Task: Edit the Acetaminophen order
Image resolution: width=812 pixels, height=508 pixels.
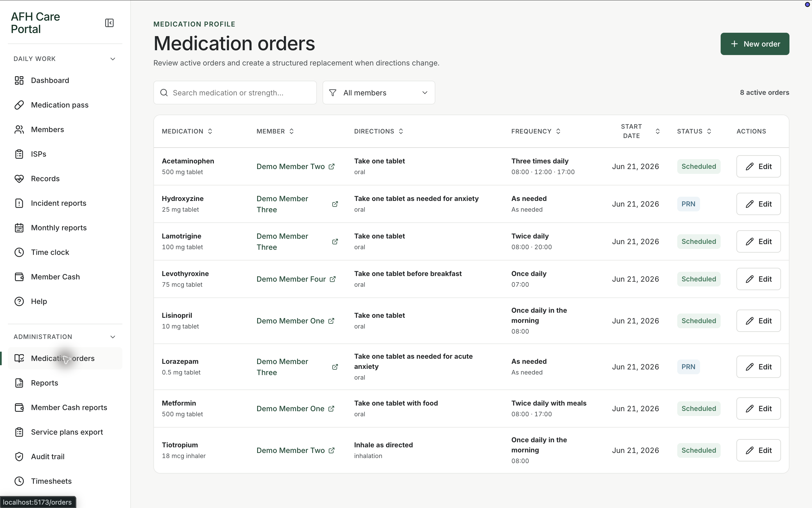Action: coord(758,166)
